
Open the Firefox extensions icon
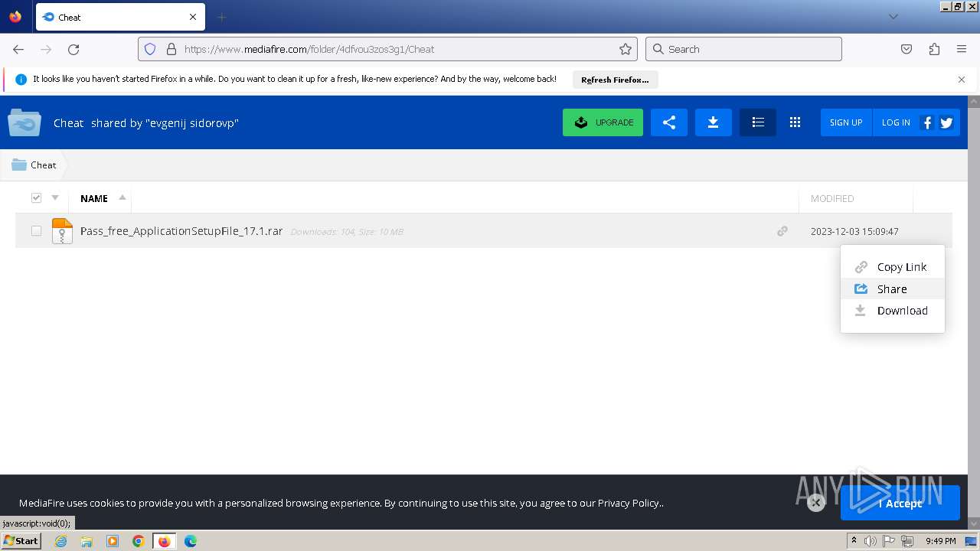934,49
